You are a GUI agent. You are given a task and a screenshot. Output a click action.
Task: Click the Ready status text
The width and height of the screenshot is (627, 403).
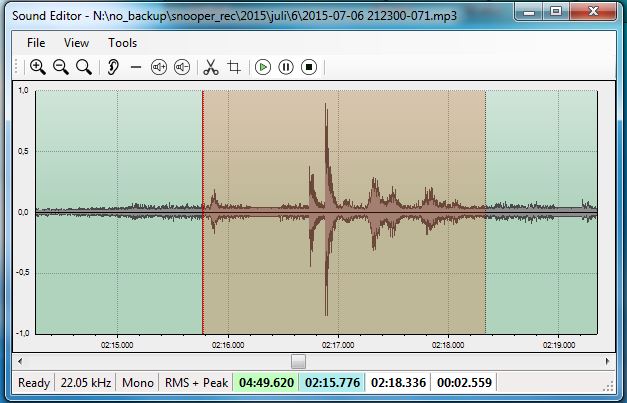34,383
